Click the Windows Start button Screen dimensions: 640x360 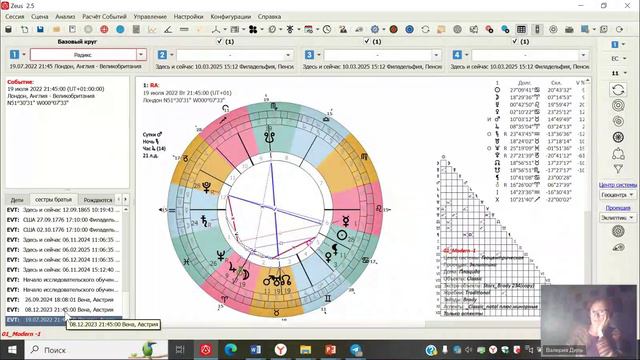click(12, 350)
